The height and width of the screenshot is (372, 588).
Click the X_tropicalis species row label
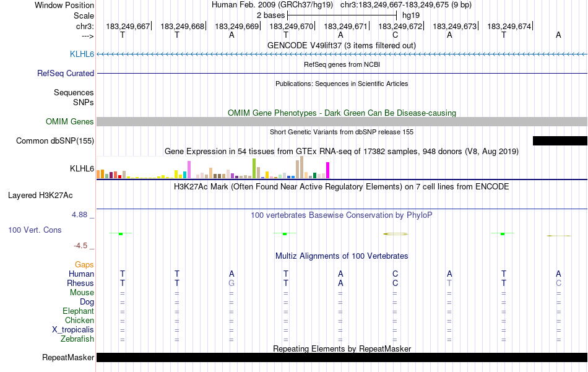[x=73, y=330]
